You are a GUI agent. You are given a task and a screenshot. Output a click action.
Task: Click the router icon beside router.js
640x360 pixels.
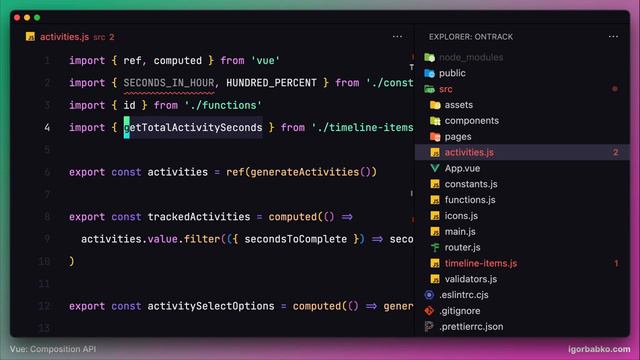coord(435,247)
